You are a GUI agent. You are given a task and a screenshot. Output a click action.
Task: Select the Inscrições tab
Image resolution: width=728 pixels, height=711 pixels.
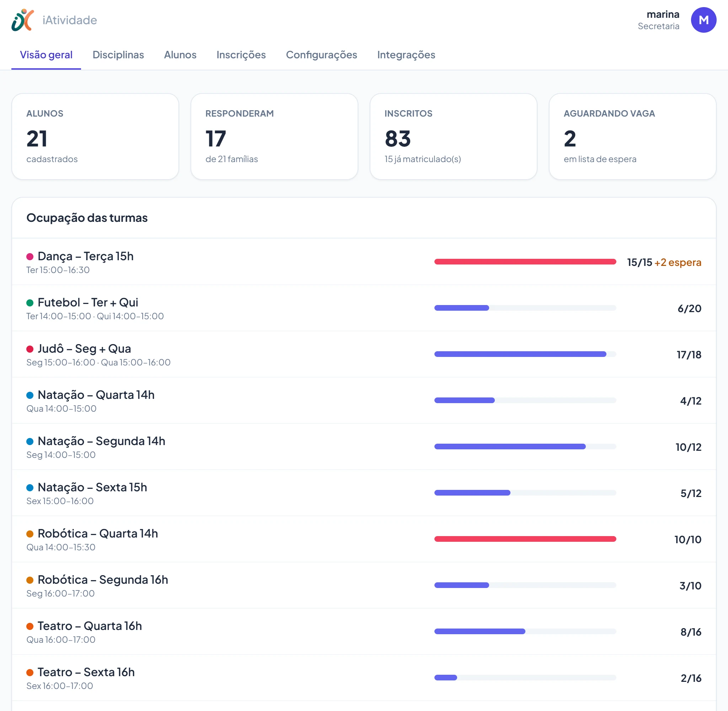(241, 55)
